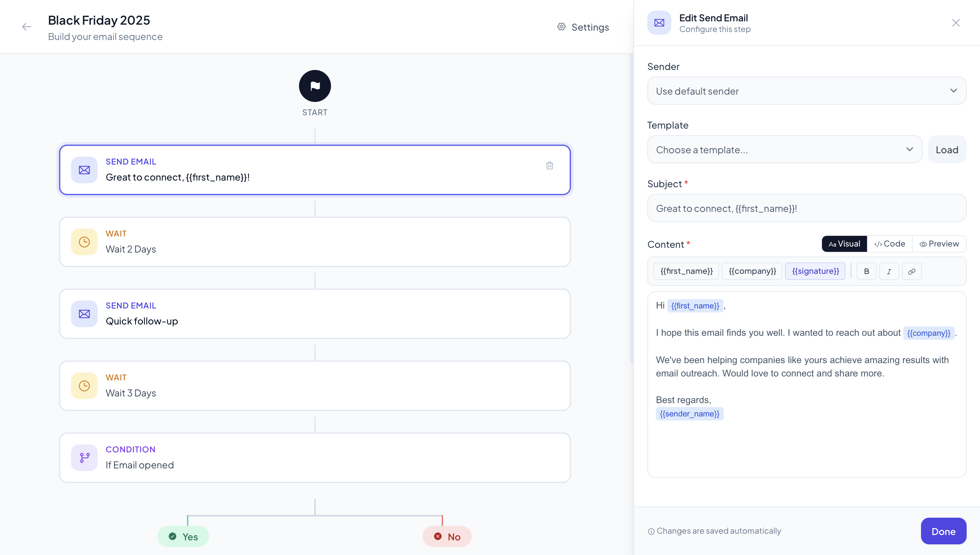Insert the {{signature}} variable token
This screenshot has height=555, width=980.
point(816,271)
